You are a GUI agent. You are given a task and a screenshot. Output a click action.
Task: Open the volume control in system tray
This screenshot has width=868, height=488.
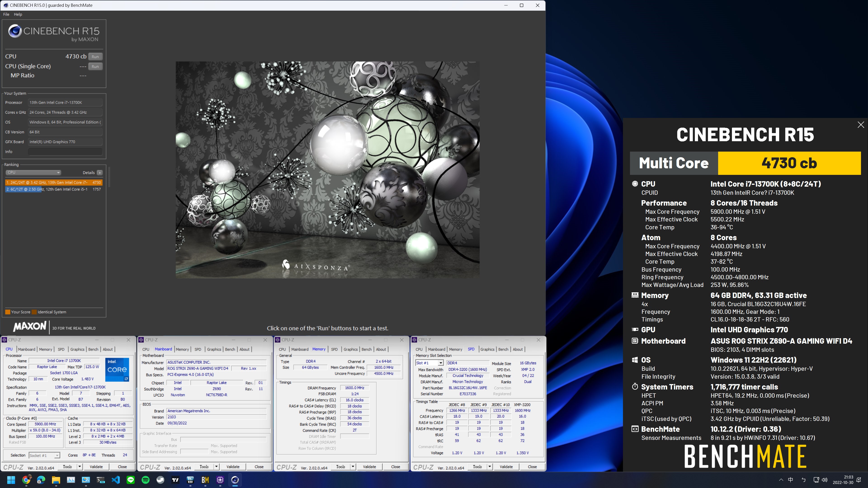click(x=825, y=480)
